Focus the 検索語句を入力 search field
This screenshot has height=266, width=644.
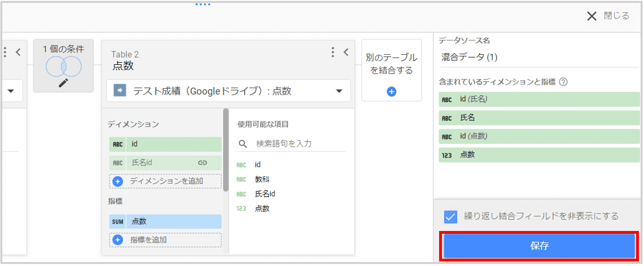tap(291, 143)
